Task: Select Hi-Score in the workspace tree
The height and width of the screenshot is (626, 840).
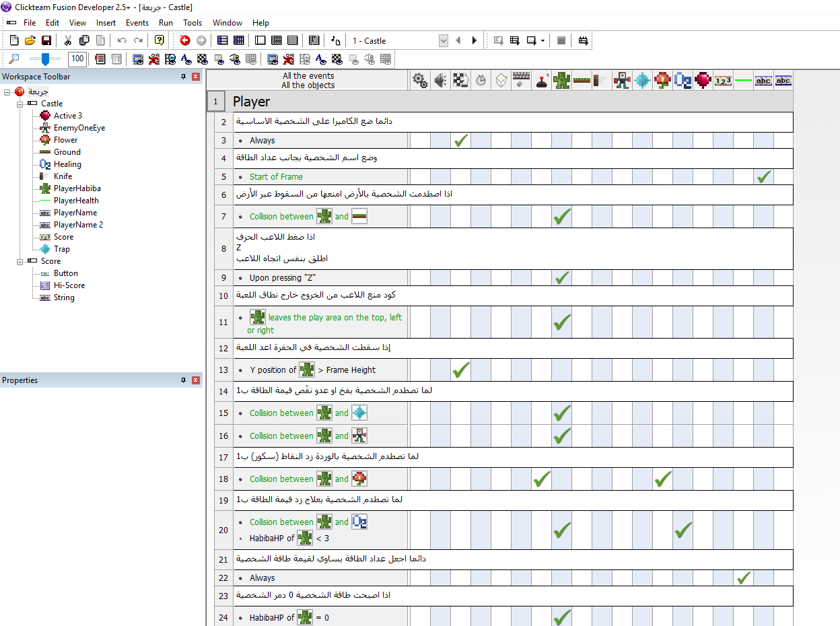Action: pyautogui.click(x=69, y=285)
